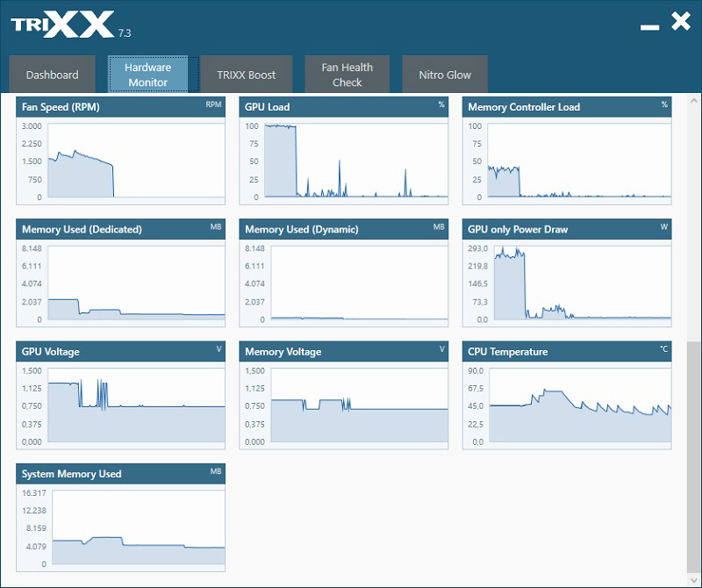The width and height of the screenshot is (702, 588).
Task: Click the 'Memory Controller Load' panel title
Action: pos(524,107)
